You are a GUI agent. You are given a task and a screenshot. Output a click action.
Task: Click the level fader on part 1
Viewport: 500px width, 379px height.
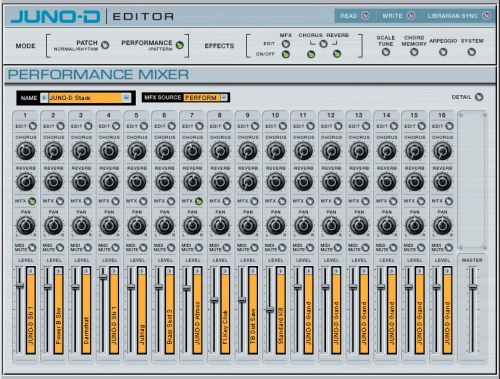coord(20,286)
